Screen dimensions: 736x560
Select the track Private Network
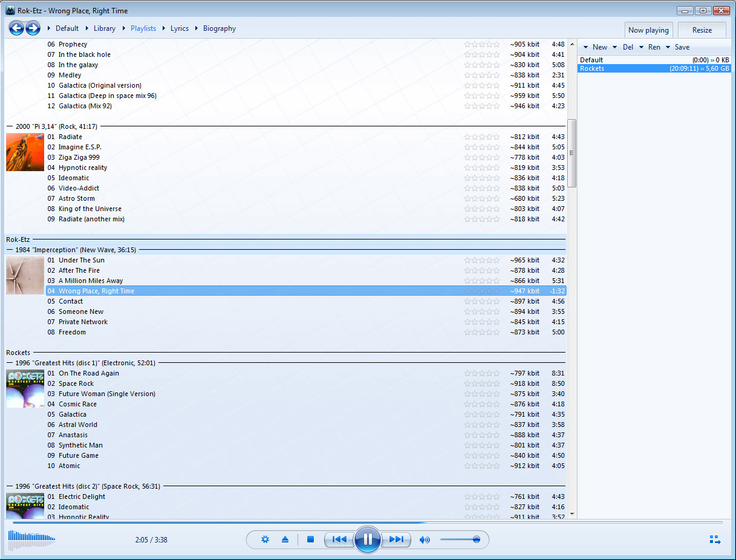tap(306, 322)
